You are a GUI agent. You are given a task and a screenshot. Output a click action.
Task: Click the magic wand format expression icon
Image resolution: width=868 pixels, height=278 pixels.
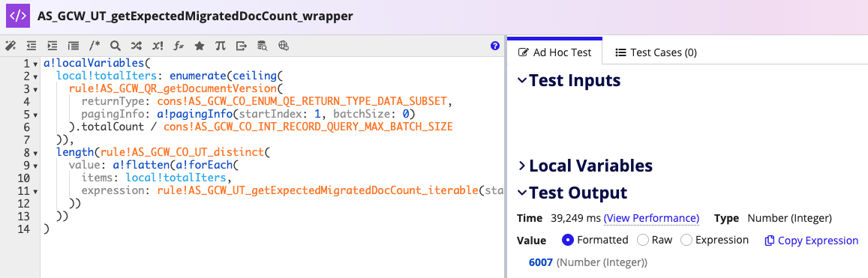tap(11, 46)
